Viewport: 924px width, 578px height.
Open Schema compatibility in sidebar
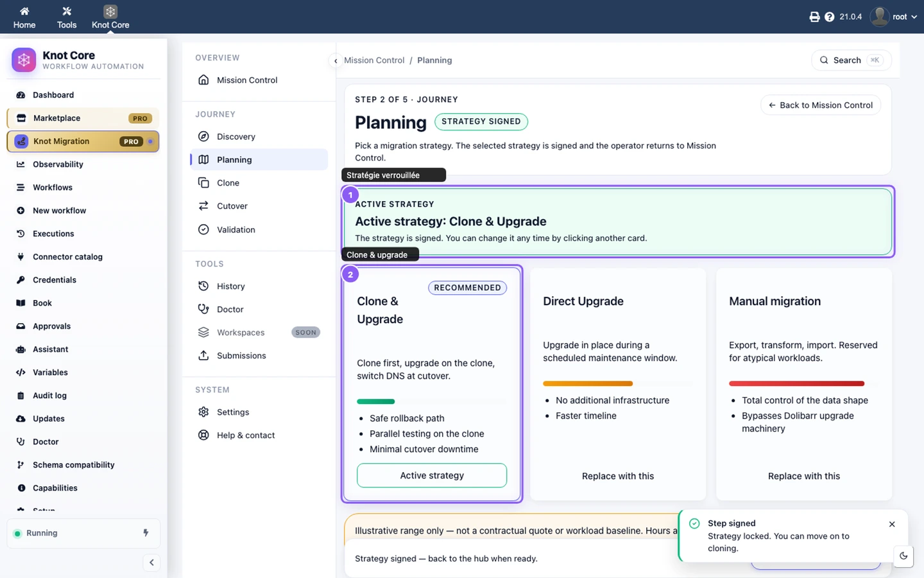tap(83, 465)
